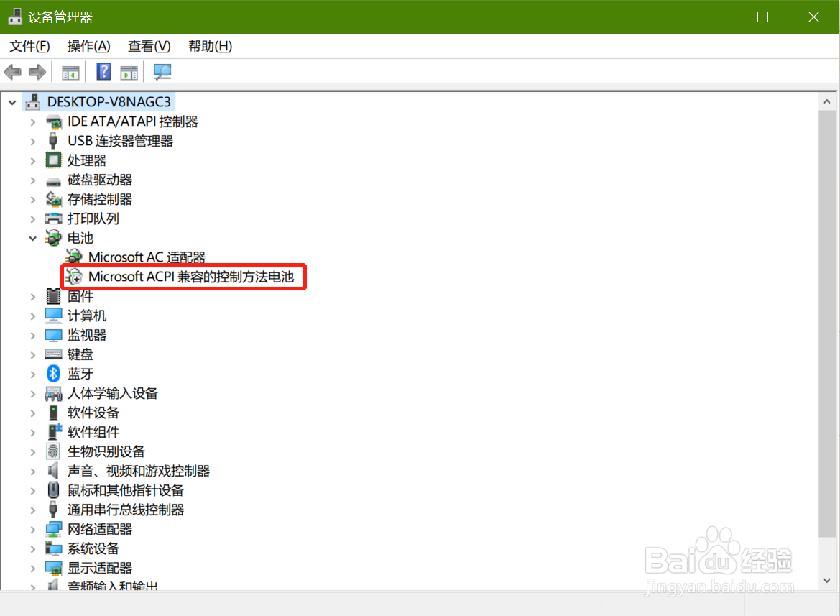Select the 打印队列 printer icon

coord(54,219)
